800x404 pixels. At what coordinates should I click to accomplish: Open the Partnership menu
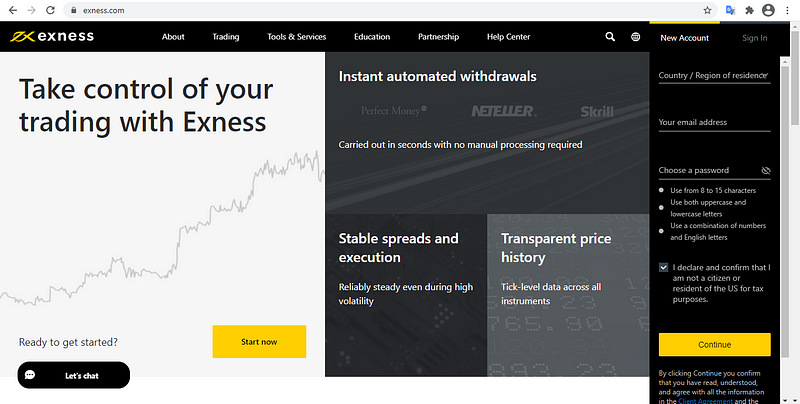(x=438, y=37)
